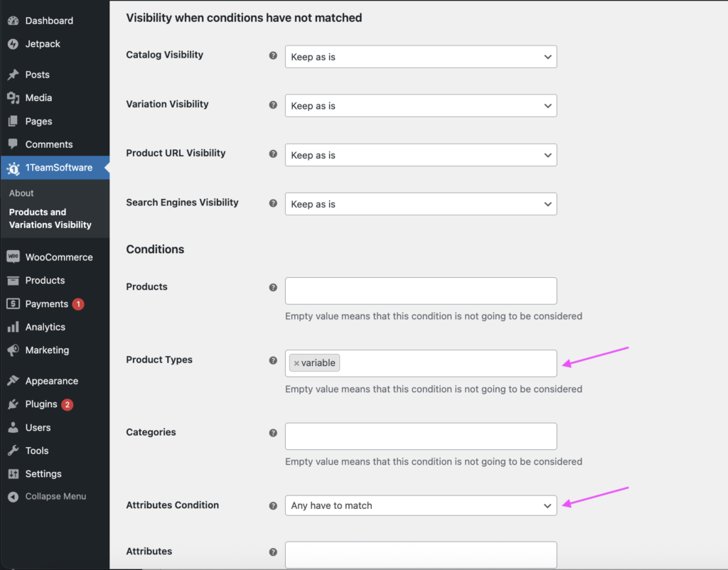This screenshot has height=570, width=728.
Task: Click the Marketing megaphone icon
Action: 13,350
